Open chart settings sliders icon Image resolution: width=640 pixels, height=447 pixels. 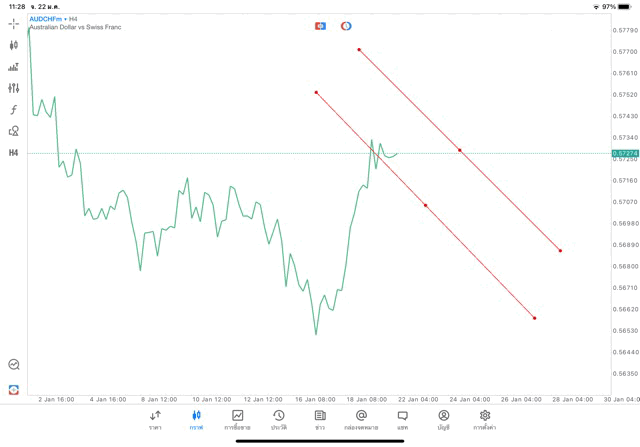(14, 88)
